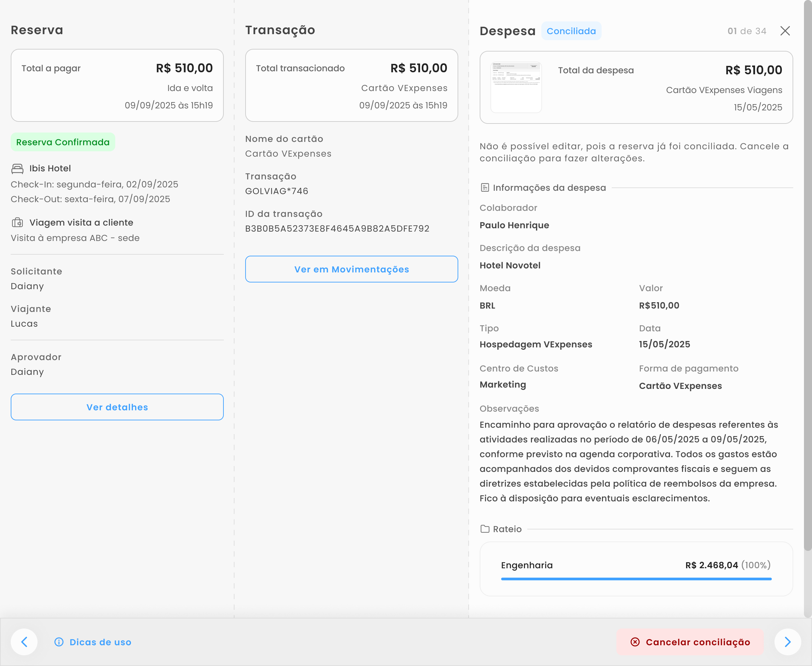Click the luggage icon beside Viagem visita a cliente
This screenshot has width=812, height=666.
[17, 223]
